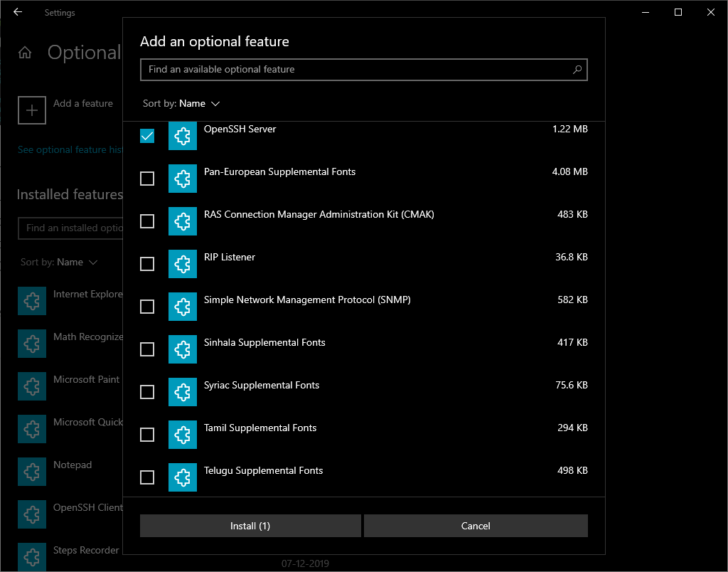The image size is (728, 572).
Task: Open the dialog's Sort by Name dropdown
Action: [x=181, y=104]
